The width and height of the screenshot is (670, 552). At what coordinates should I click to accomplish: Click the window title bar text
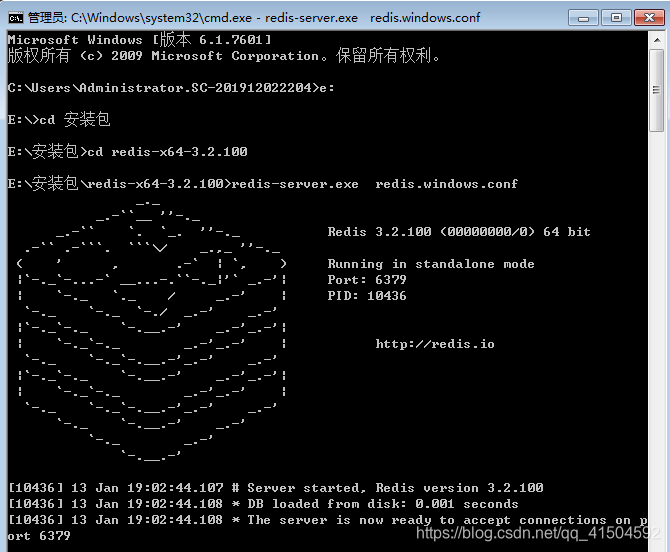click(254, 18)
